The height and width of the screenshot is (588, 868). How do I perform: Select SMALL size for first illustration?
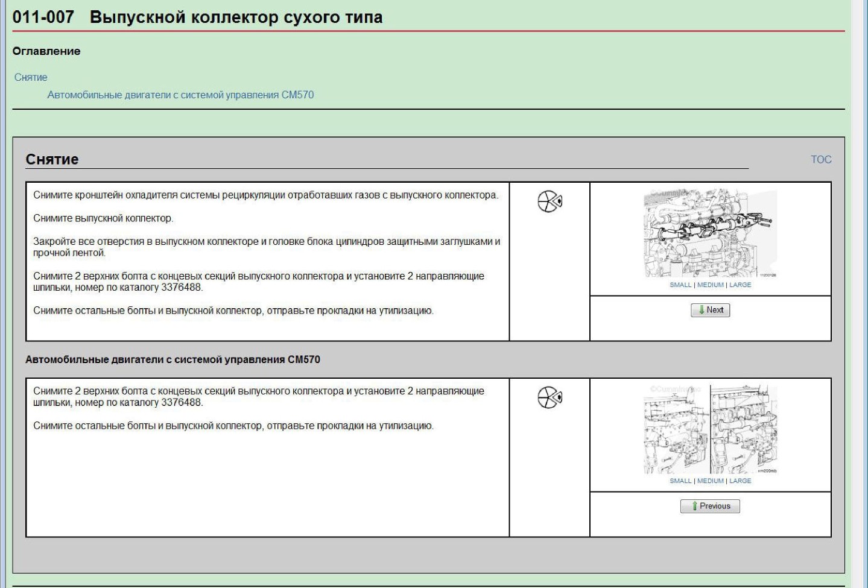tap(680, 285)
